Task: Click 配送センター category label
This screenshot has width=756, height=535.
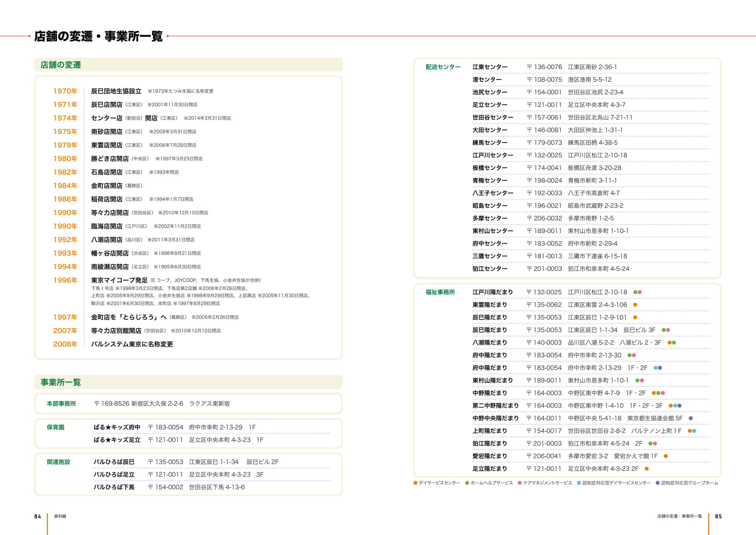Action: [443, 67]
